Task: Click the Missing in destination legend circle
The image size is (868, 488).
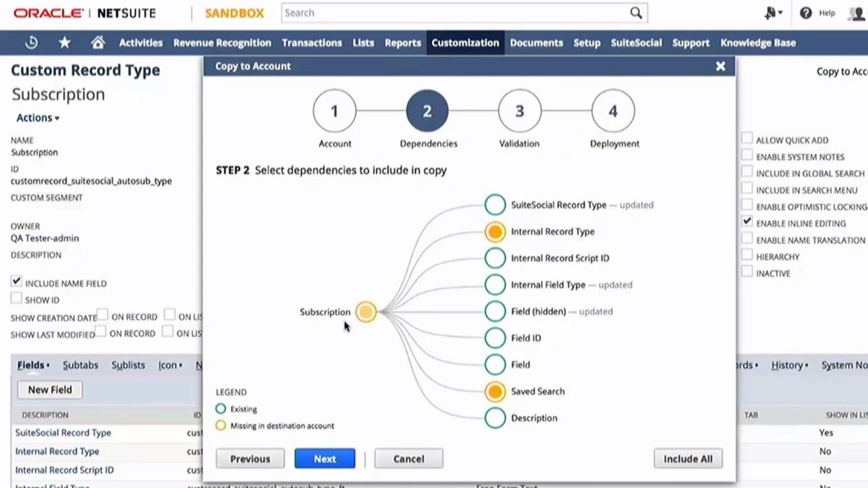Action: pyautogui.click(x=221, y=425)
